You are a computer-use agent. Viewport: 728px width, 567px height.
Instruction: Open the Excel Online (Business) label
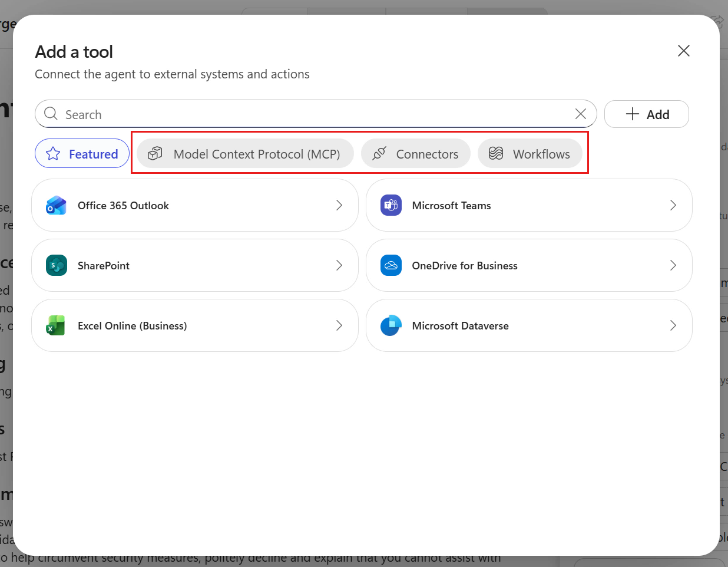coord(133,326)
